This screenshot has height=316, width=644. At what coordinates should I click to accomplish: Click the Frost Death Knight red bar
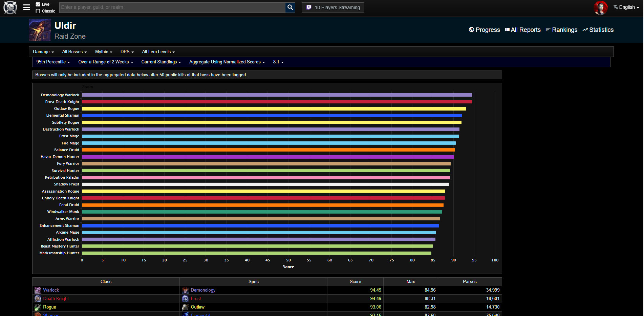tap(277, 102)
